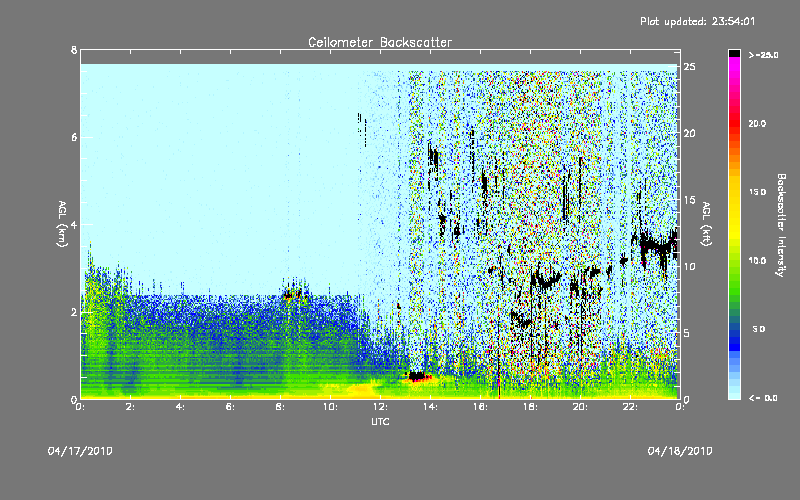This screenshot has width=800, height=500.
Task: Select the "Backscatter Intensity" colorbar title
Action: pos(781,225)
